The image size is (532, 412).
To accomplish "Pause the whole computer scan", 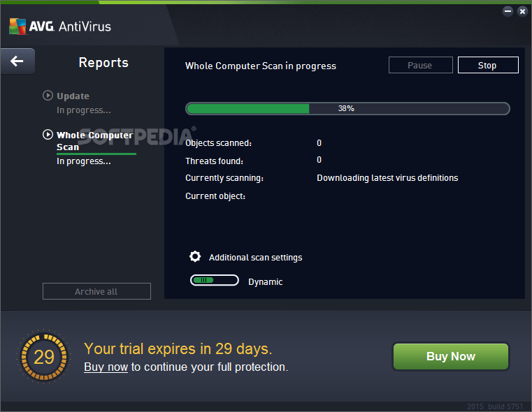I will pyautogui.click(x=420, y=65).
